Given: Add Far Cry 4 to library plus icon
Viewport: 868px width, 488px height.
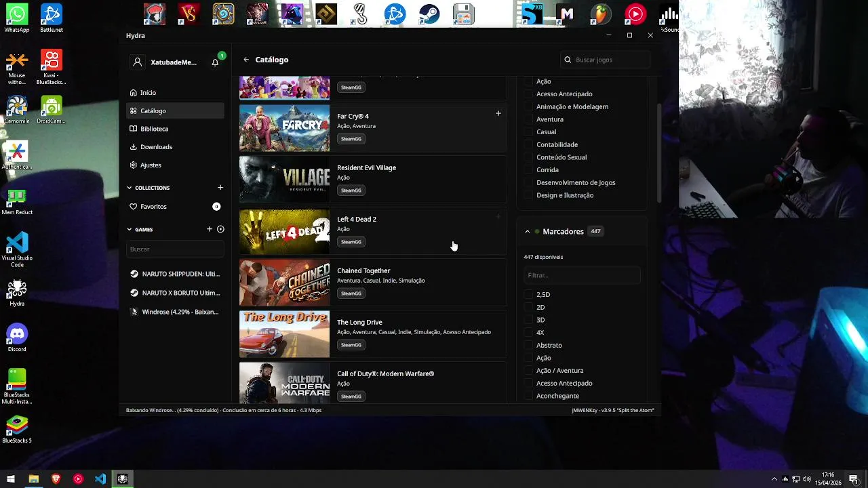Looking at the screenshot, I should (x=498, y=114).
